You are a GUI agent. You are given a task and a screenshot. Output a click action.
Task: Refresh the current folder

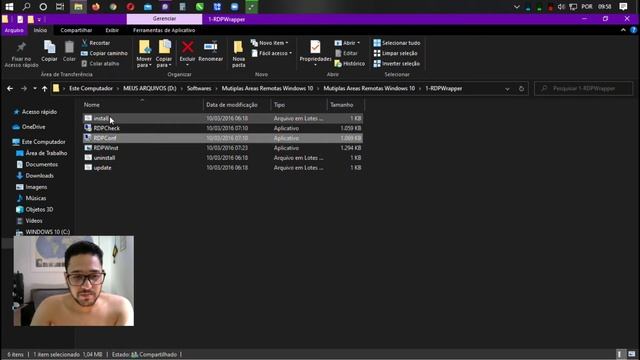(521, 89)
